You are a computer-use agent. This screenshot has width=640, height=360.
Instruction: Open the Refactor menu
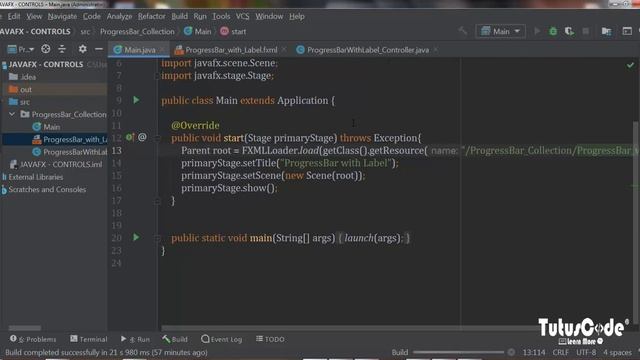pos(151,16)
